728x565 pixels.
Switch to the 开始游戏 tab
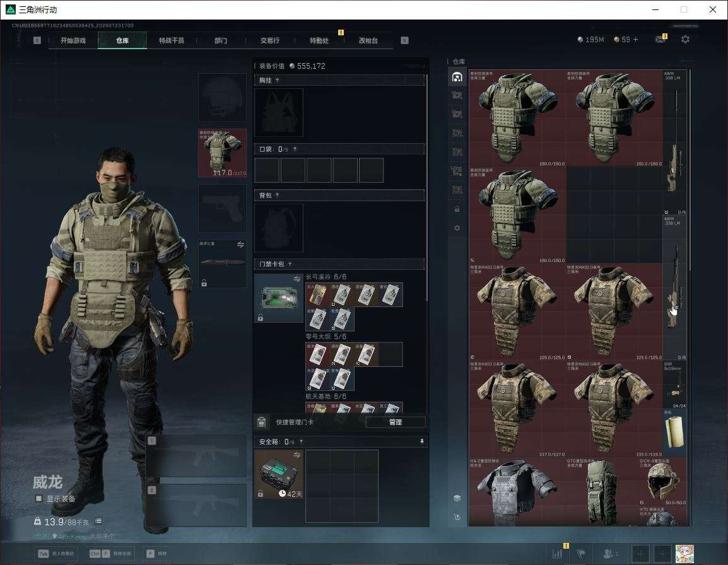pos(73,40)
